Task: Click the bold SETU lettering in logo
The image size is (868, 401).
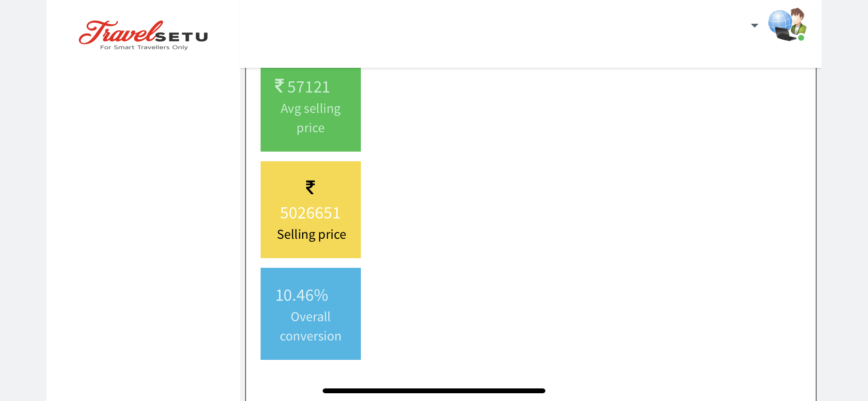Action: [182, 37]
